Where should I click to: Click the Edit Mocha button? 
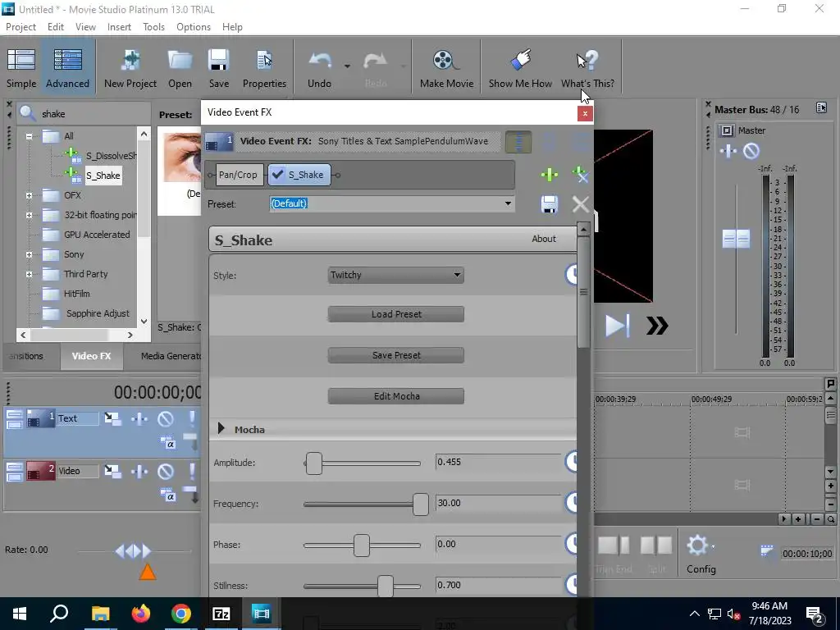396,396
